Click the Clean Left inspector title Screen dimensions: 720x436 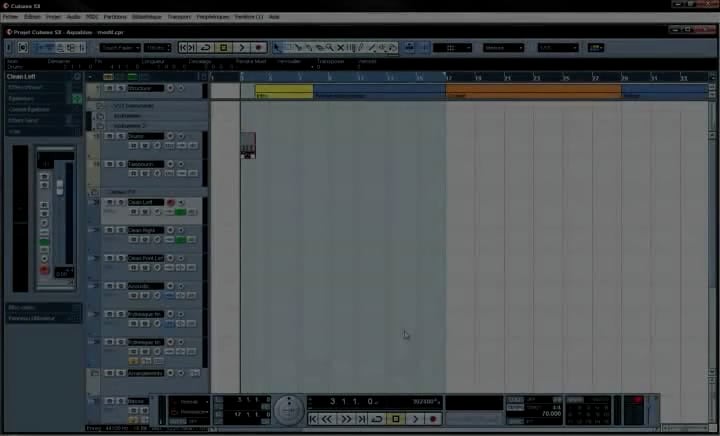pos(21,77)
